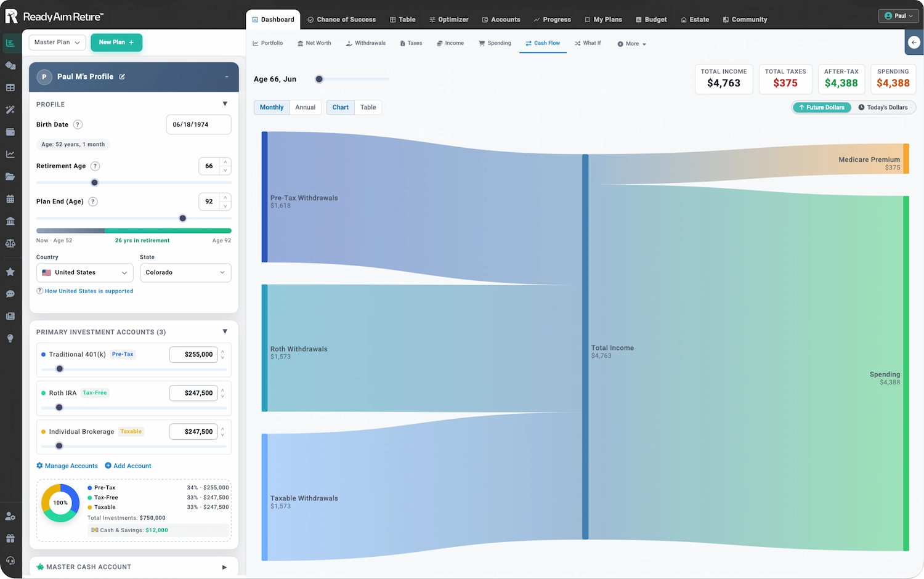The width and height of the screenshot is (924, 579).
Task: Open the Optimizer tab
Action: (x=449, y=20)
